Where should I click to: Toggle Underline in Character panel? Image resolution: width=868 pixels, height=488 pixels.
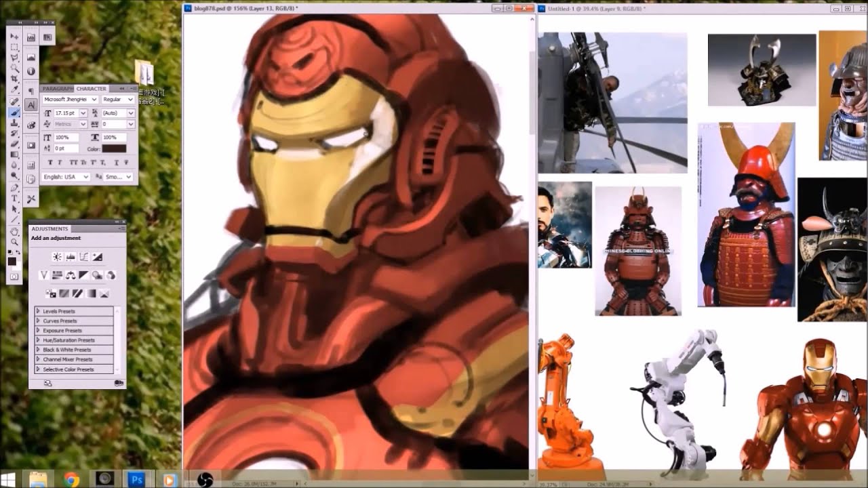[116, 162]
